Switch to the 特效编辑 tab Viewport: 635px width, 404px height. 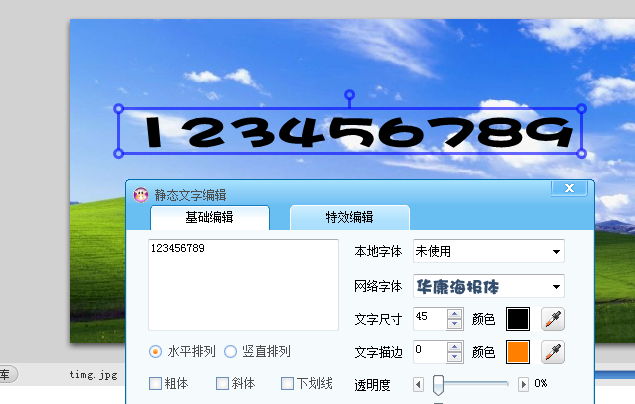[349, 218]
